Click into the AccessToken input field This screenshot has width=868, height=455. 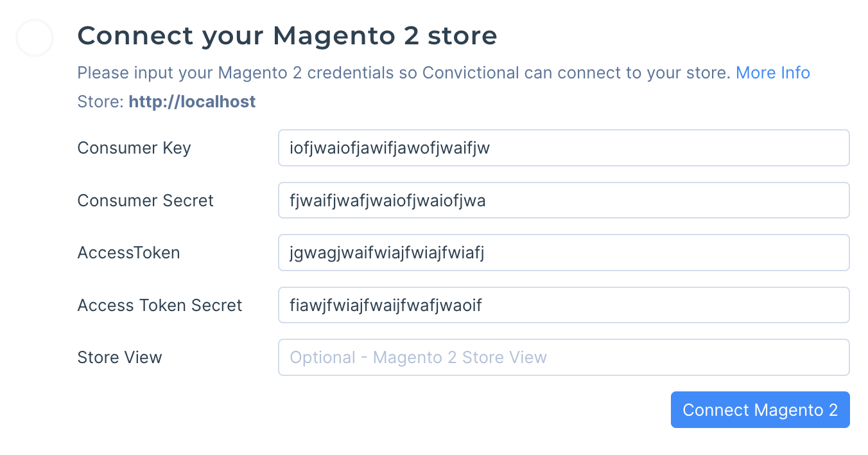(563, 253)
